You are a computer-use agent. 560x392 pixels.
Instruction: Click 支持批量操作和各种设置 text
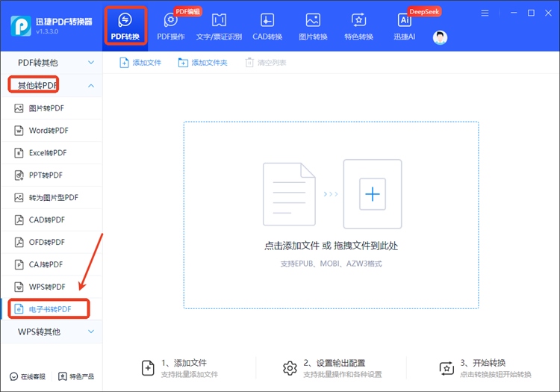pos(343,375)
